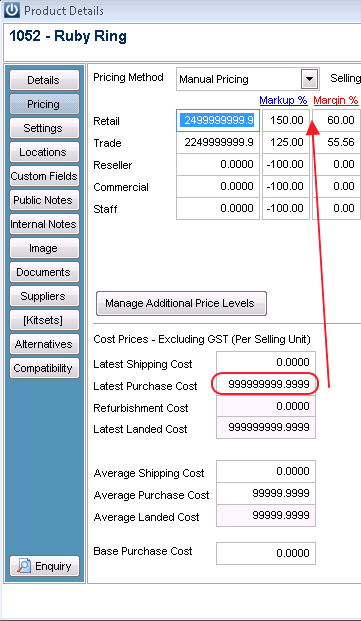
Task: Click the 'Latest Purchase Cost' label
Action: pos(145,386)
